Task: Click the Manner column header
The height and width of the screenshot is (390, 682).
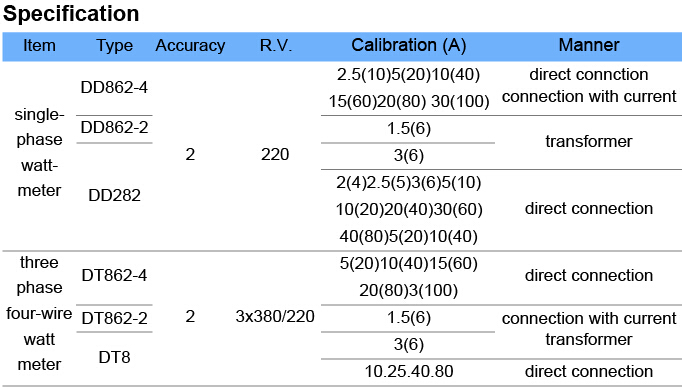Action: [588, 45]
